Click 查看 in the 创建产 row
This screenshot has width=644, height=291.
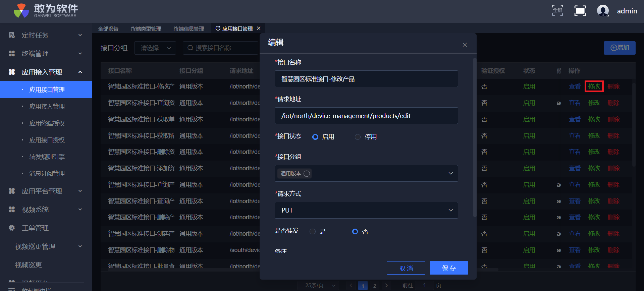click(575, 234)
